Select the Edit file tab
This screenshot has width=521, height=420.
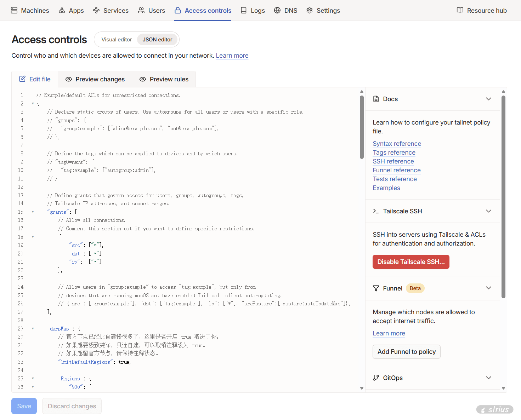35,79
